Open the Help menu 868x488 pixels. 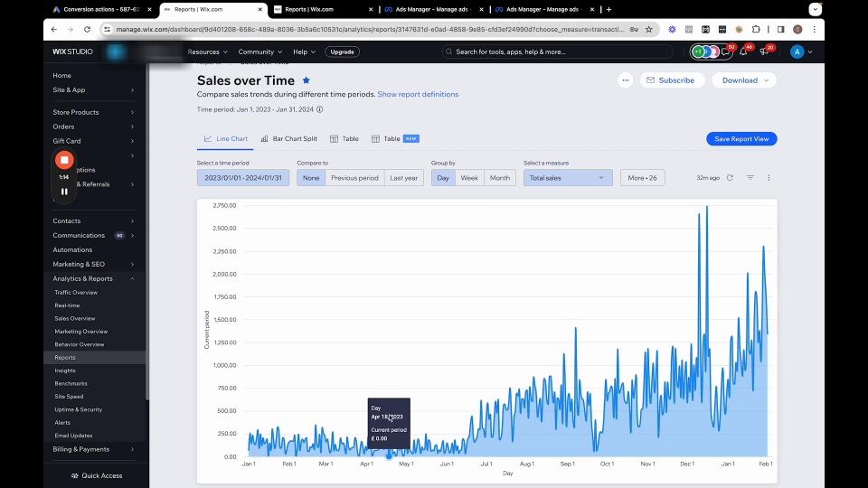tap(304, 52)
